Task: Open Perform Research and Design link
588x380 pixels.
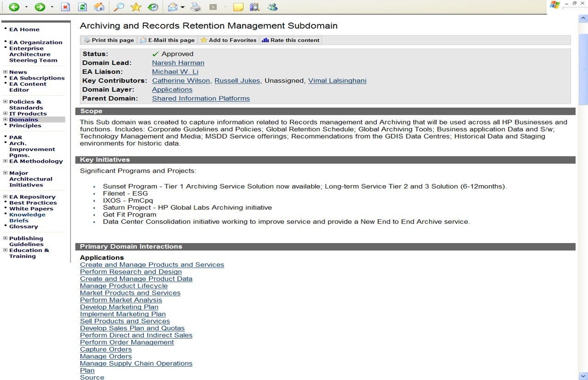Action: [x=131, y=272]
